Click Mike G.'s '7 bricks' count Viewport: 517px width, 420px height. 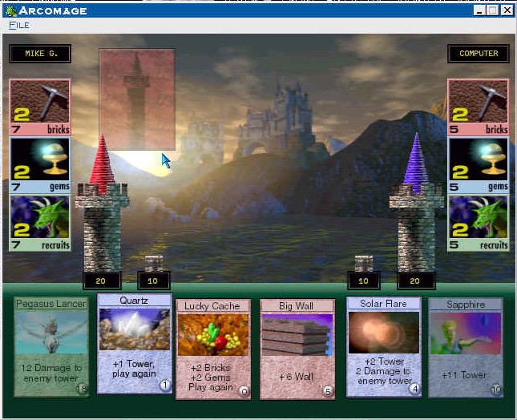coord(40,129)
